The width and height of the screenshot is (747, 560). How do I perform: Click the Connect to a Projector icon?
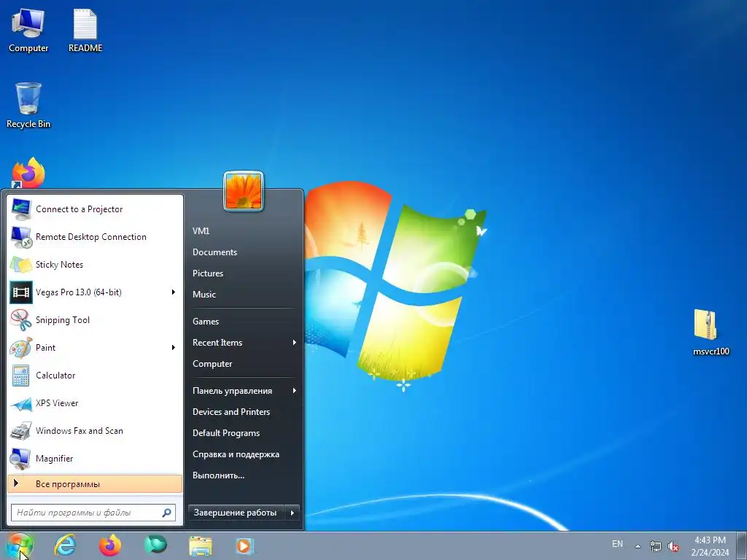20,209
